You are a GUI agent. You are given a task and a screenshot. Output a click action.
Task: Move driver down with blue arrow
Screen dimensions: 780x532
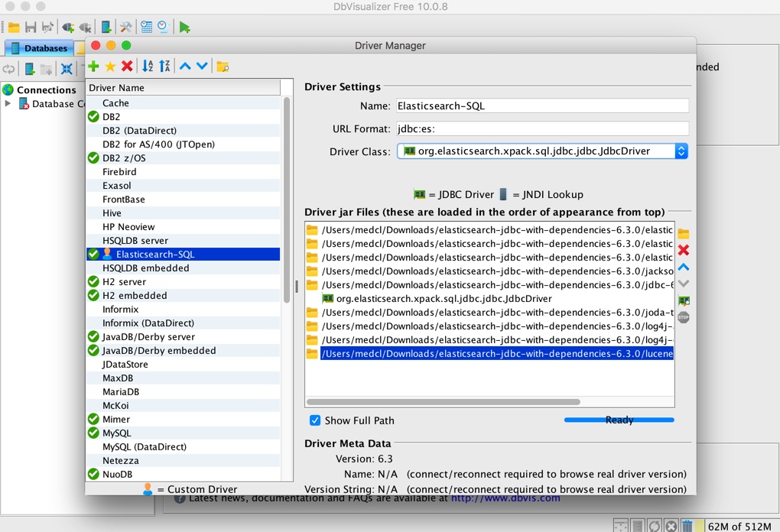pos(202,66)
